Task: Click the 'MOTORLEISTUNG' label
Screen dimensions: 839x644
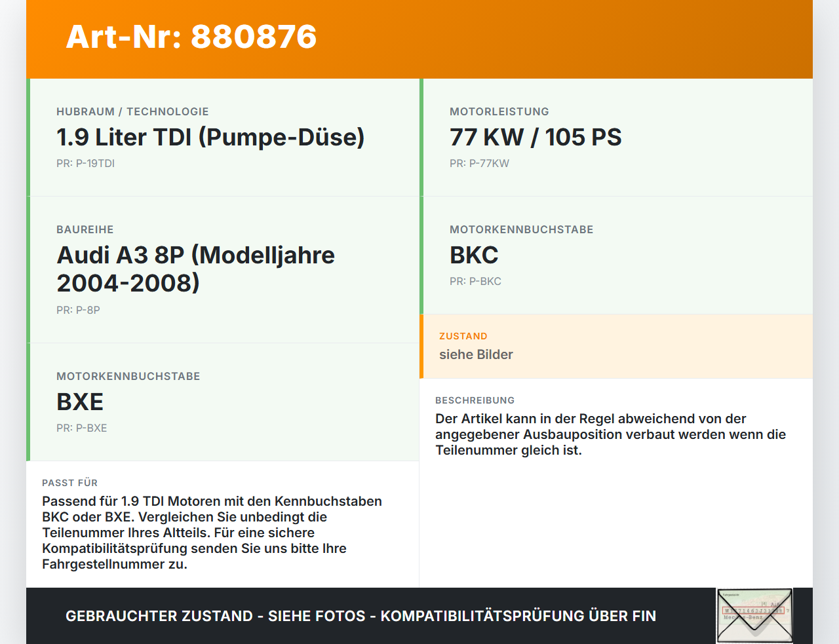Action: pos(499,111)
